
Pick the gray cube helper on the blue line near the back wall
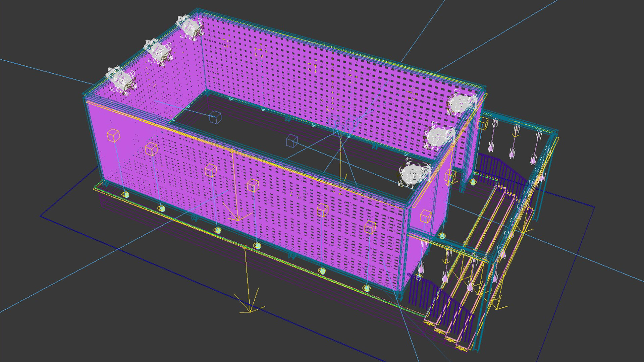tap(215, 118)
